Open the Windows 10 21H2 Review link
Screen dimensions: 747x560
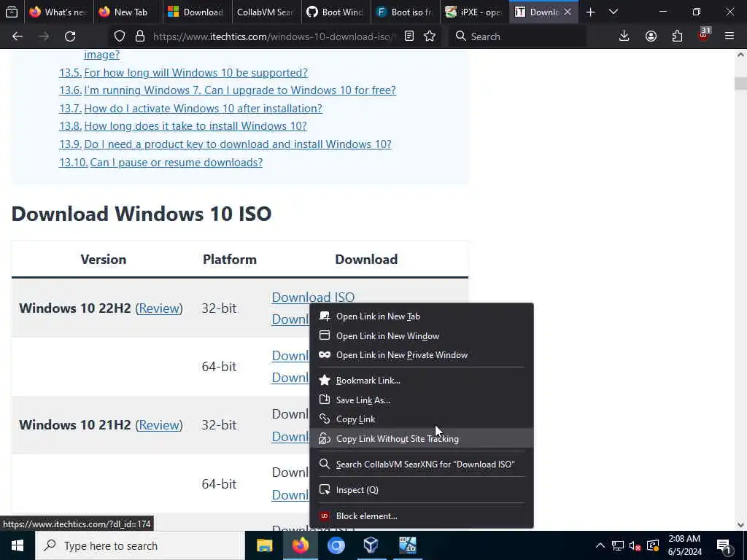(x=159, y=425)
